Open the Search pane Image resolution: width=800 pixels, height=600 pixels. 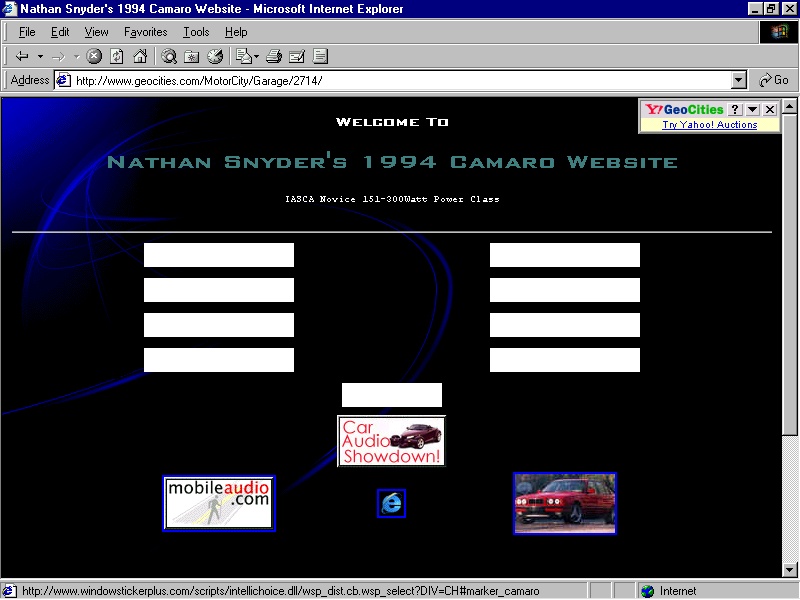tap(169, 56)
